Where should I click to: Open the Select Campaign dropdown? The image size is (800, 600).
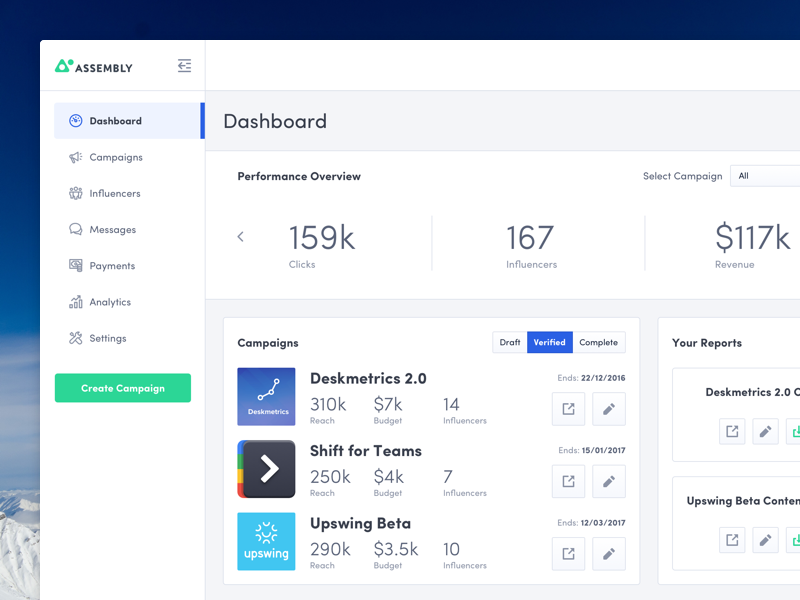pyautogui.click(x=765, y=176)
